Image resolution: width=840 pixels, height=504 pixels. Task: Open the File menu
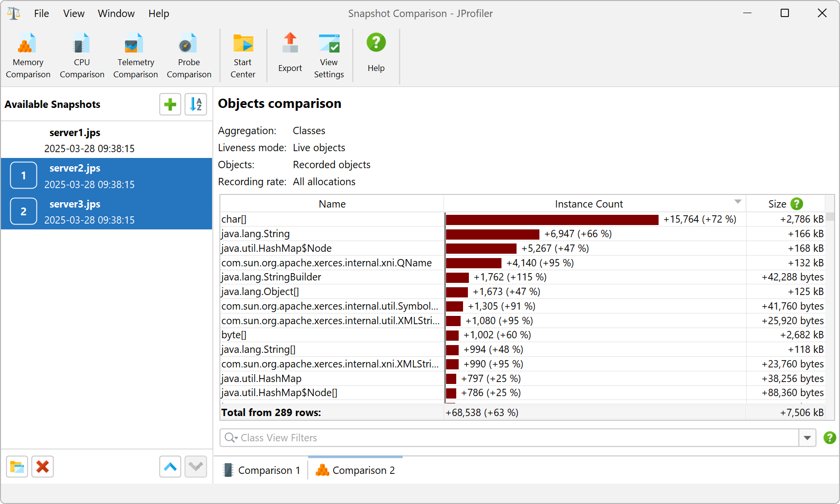(41, 14)
